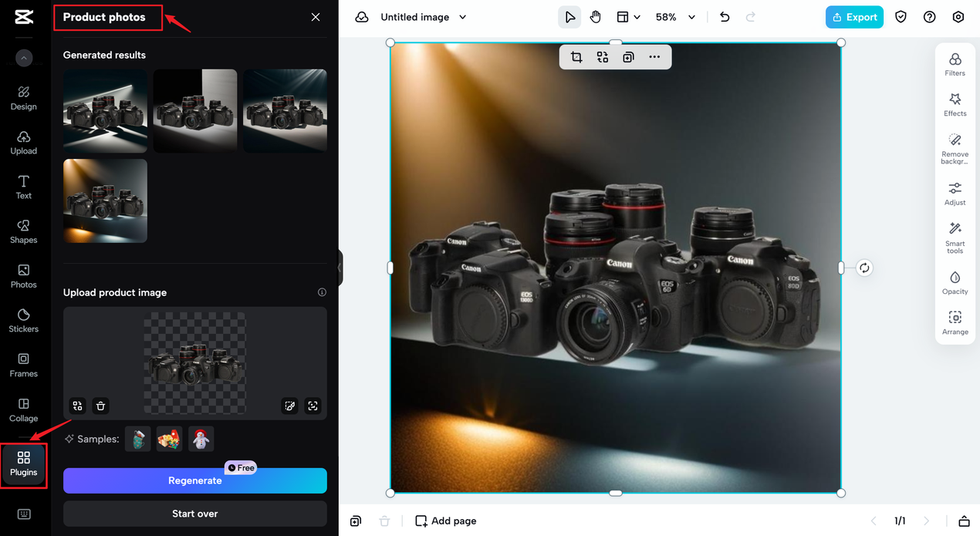The image size is (980, 536).
Task: Click the Export button
Action: [854, 17]
